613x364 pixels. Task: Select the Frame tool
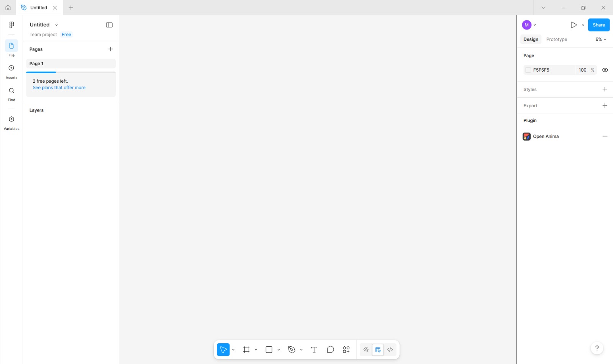246,349
